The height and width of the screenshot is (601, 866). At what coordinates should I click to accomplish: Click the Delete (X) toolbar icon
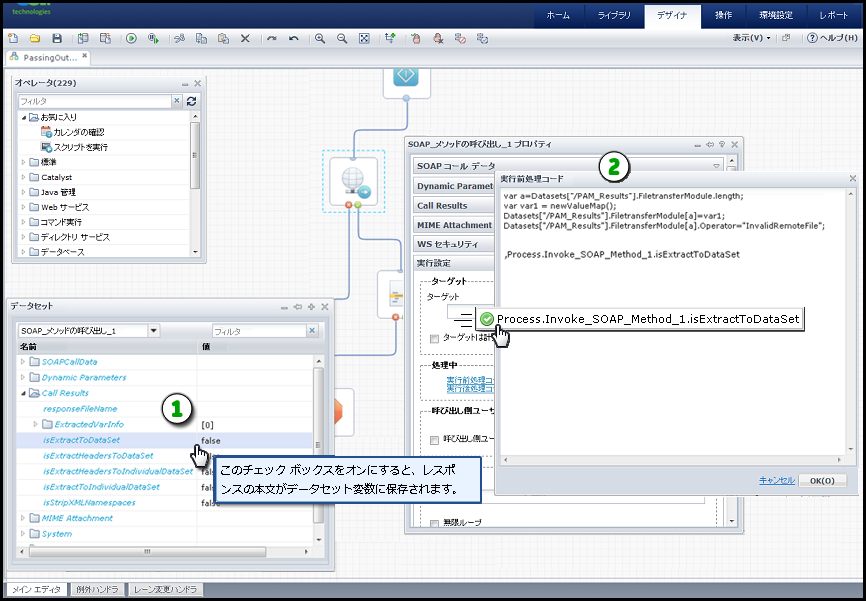click(245, 38)
